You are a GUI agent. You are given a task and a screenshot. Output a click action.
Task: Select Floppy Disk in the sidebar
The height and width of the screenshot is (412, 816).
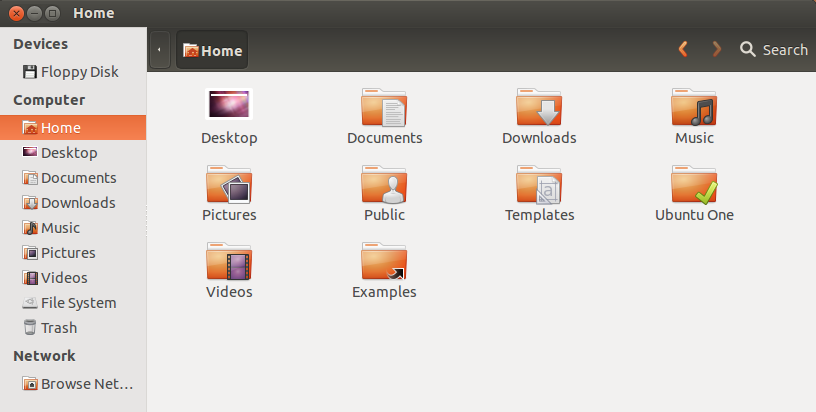(x=73, y=72)
